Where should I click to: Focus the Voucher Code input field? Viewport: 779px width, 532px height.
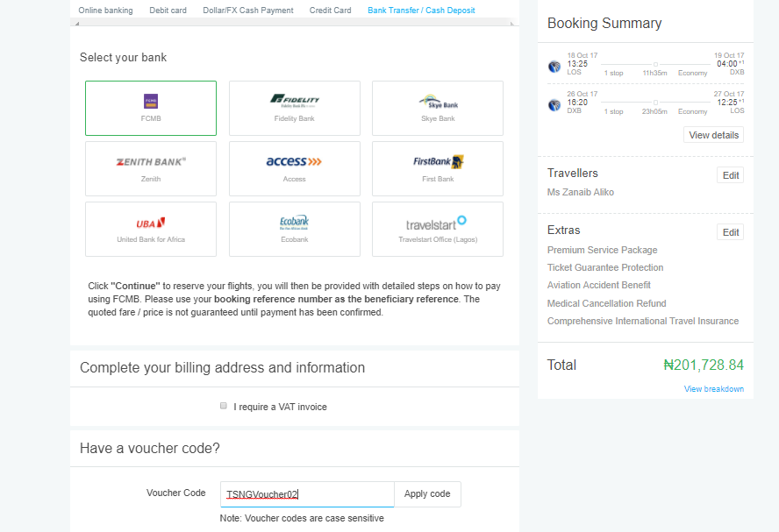point(307,494)
